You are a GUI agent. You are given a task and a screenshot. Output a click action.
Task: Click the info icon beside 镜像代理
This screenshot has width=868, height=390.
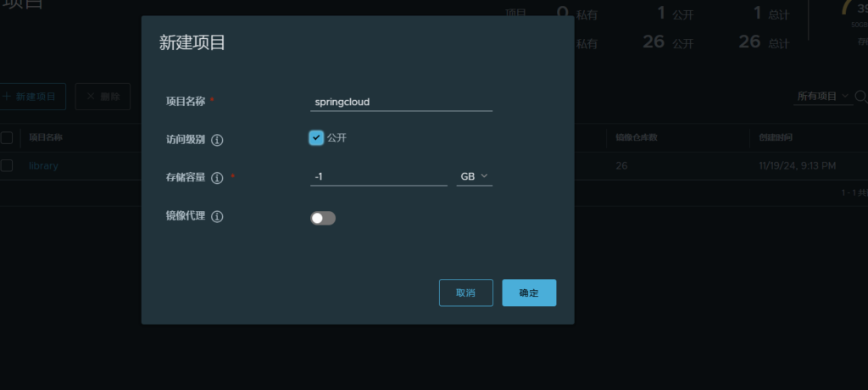coord(217,217)
